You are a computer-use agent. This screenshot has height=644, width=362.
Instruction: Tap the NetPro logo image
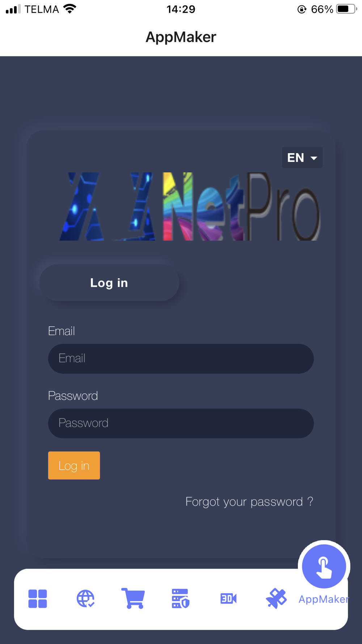(190, 206)
